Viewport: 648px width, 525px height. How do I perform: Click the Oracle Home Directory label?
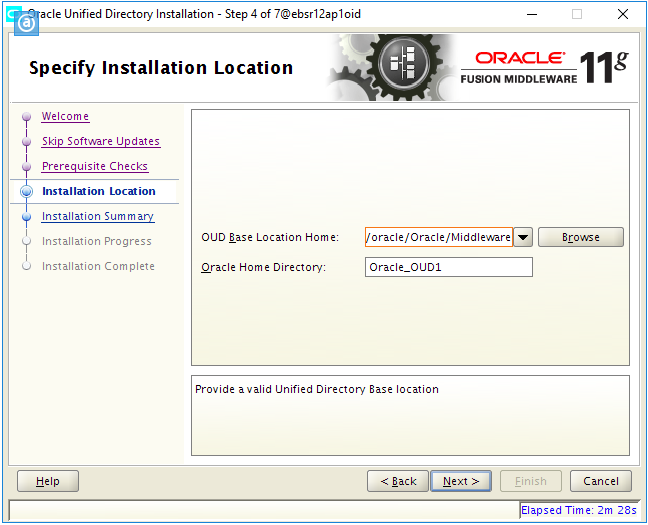[264, 267]
